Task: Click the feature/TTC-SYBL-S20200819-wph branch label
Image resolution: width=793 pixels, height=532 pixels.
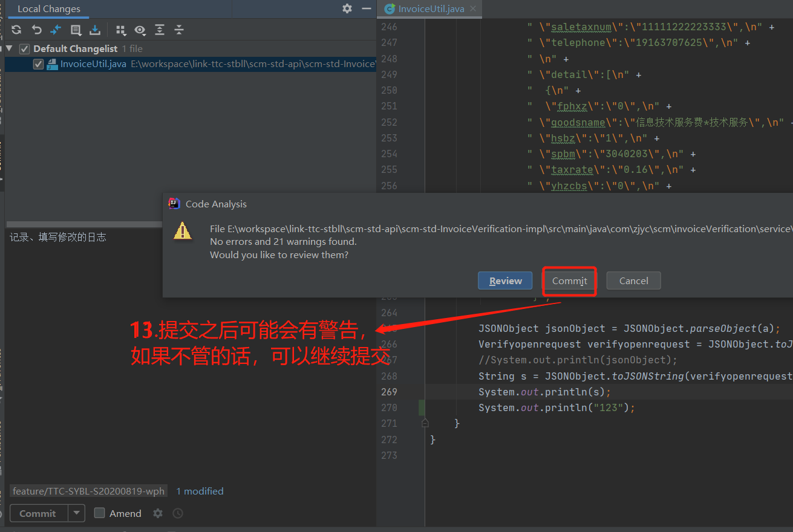Action: (88, 491)
